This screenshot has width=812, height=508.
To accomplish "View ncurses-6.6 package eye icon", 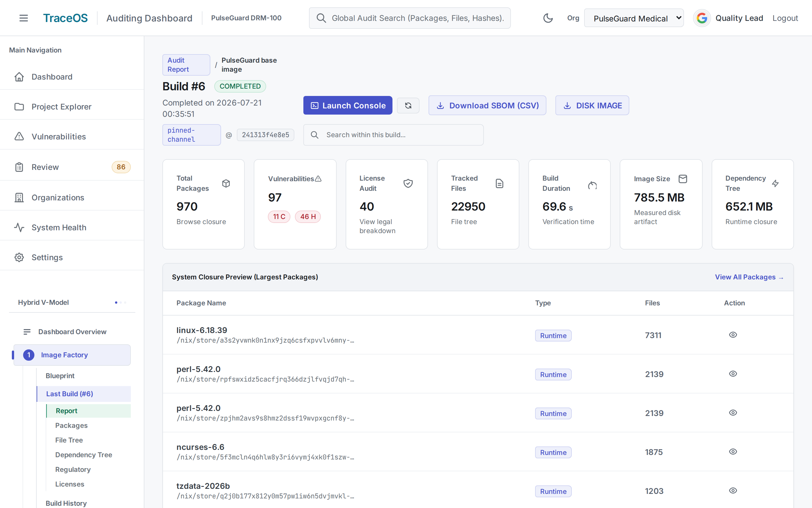I will click(733, 452).
